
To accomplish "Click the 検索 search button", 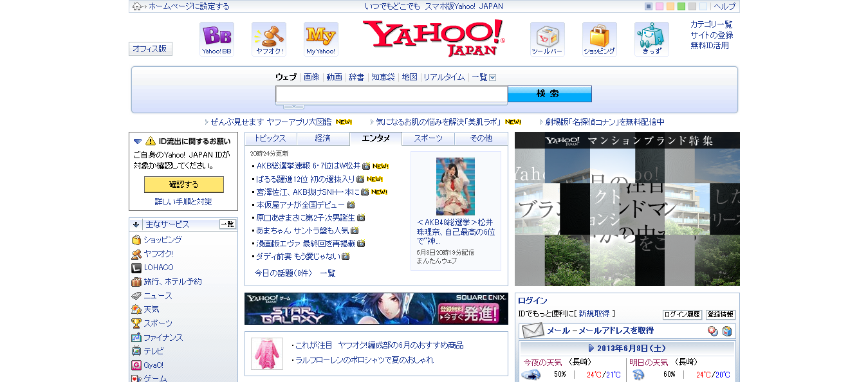I will click(x=549, y=94).
